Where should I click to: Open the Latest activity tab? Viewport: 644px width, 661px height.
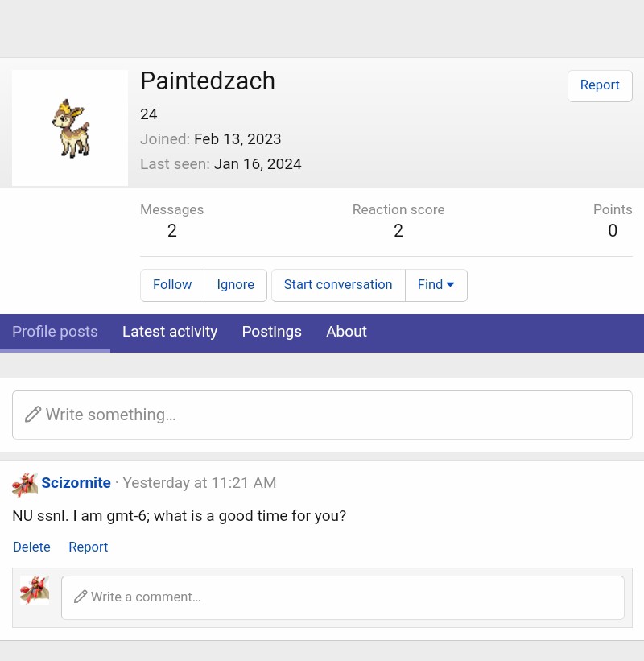[170, 333]
